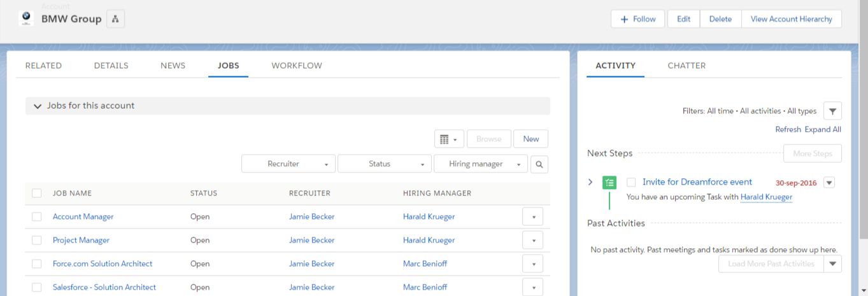The height and width of the screenshot is (296, 868).
Task: Click the More Steps button
Action: coord(813,153)
